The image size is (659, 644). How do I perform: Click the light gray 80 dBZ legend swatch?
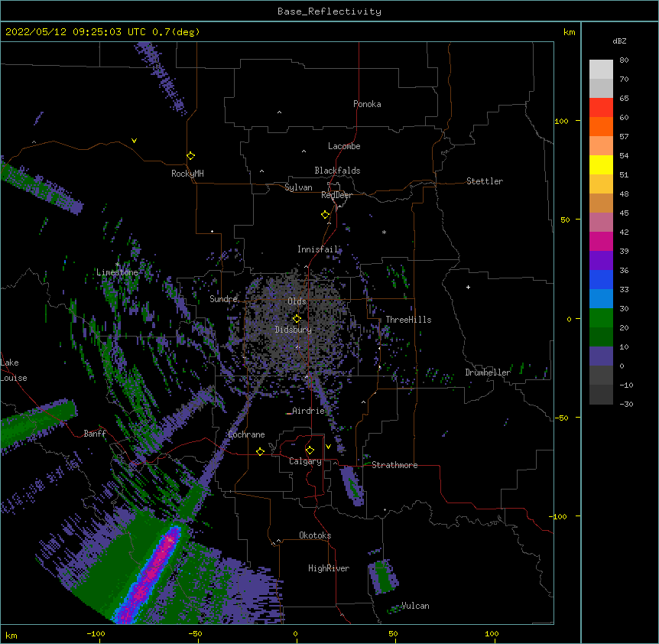click(x=601, y=70)
